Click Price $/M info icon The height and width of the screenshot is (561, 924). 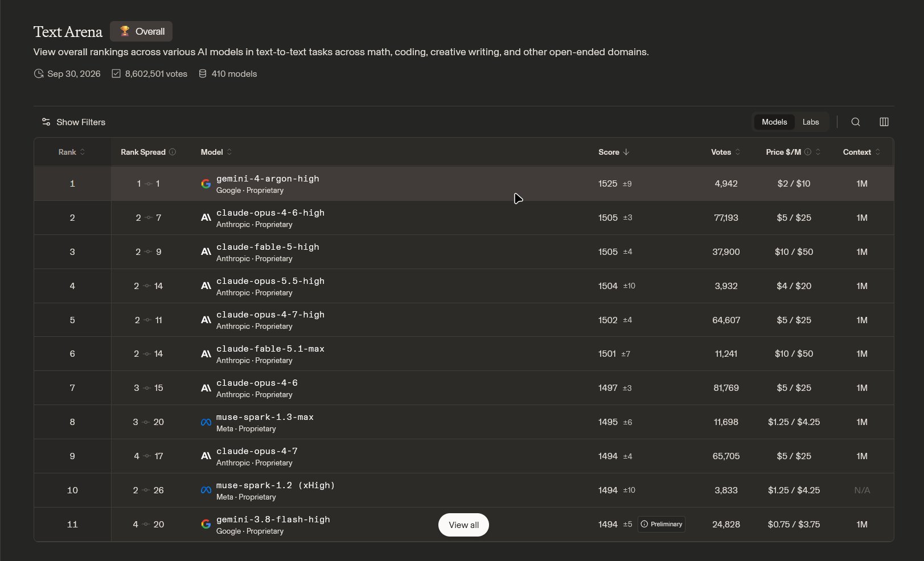point(808,152)
